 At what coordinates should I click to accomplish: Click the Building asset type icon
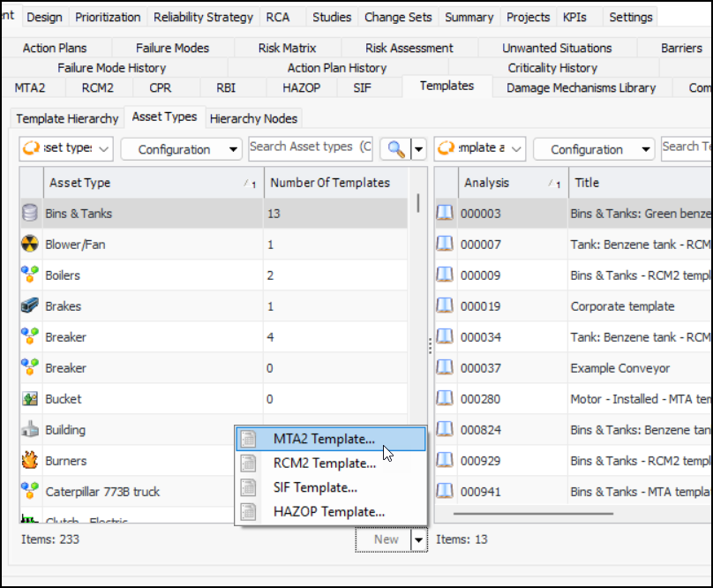pyautogui.click(x=31, y=430)
